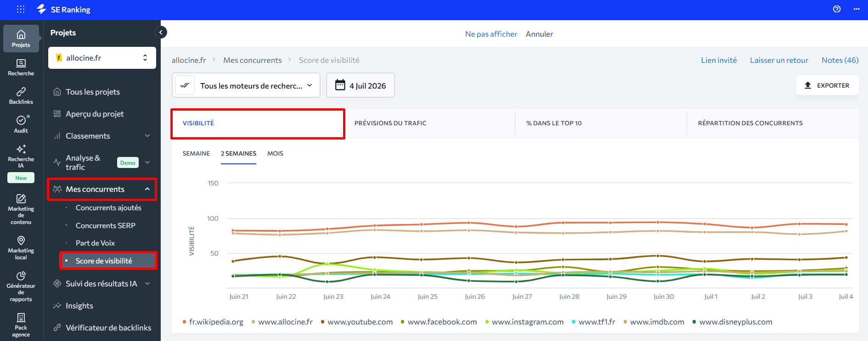Open the 4 Juil 2026 date picker
Viewport: 868px width, 341px height.
[x=361, y=85]
